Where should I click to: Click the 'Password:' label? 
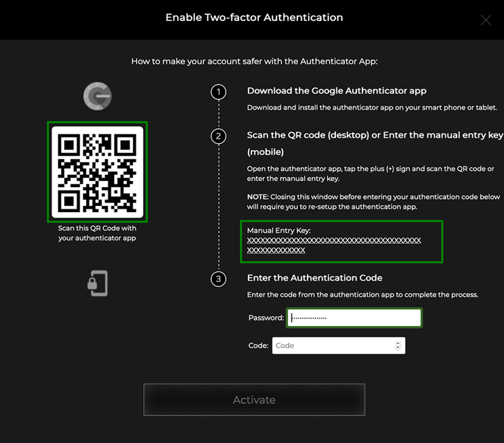266,318
